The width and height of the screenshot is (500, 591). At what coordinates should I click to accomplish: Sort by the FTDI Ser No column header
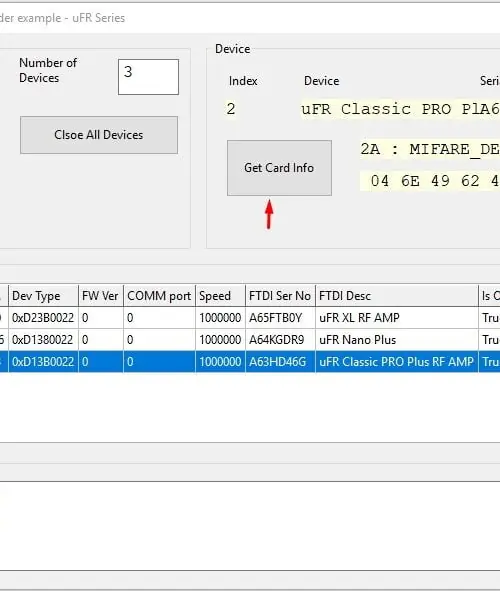click(280, 296)
